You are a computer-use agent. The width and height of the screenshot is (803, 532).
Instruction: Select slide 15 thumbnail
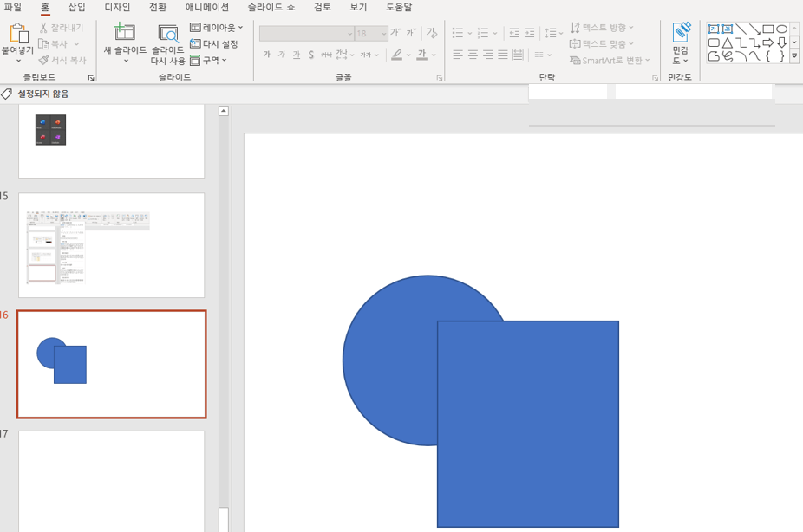pyautogui.click(x=112, y=245)
